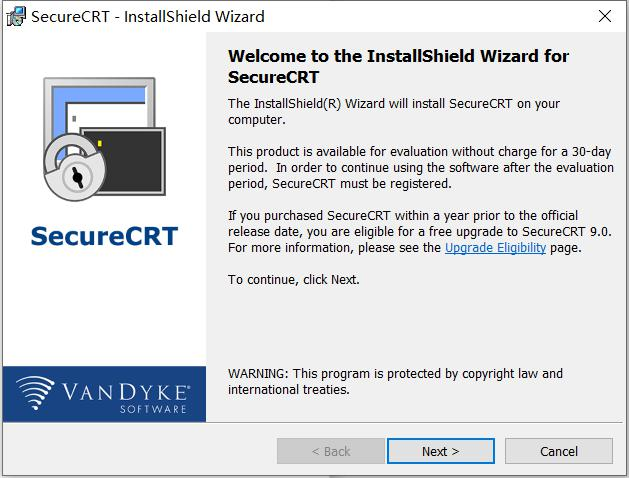Click the installer icon in the title bar
The height and width of the screenshot is (478, 629).
[16, 16]
